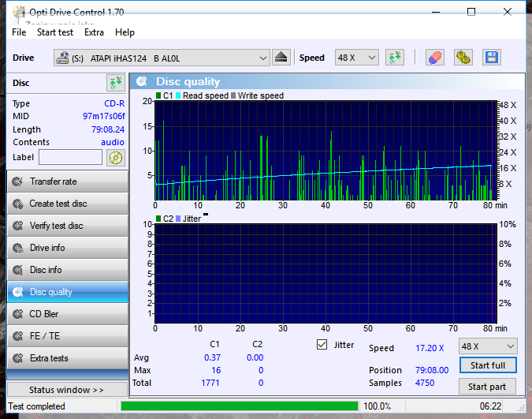Screen dimensions: 532x419
Task: Click inside the C2 jitter graph
Action: [326, 274]
